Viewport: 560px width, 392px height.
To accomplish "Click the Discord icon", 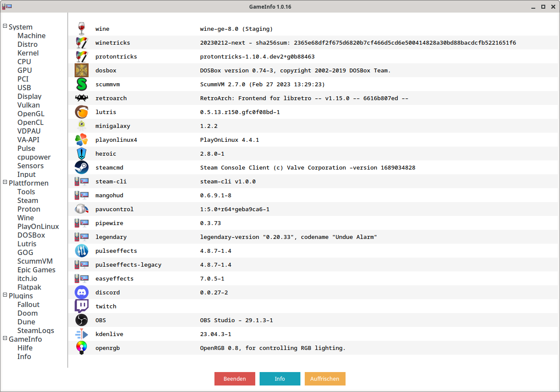I will click(x=82, y=292).
